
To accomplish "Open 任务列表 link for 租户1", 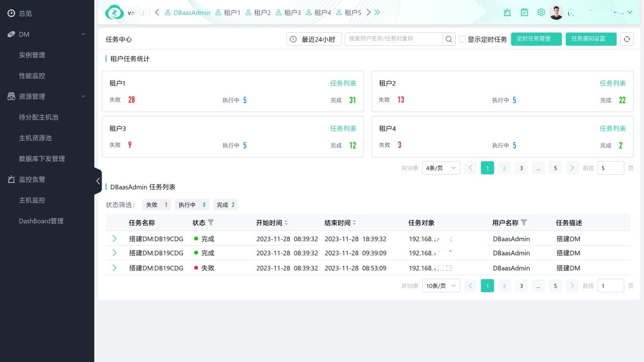I will click(x=343, y=83).
